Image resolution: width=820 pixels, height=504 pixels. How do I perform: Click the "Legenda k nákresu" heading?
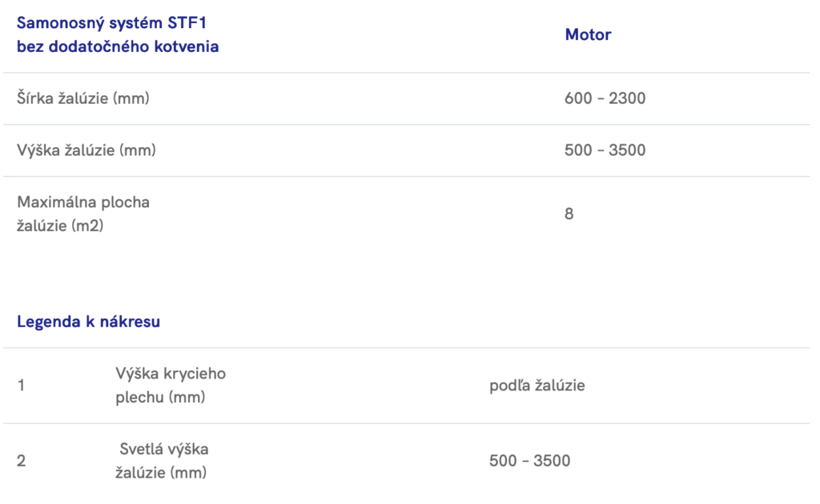[88, 322]
